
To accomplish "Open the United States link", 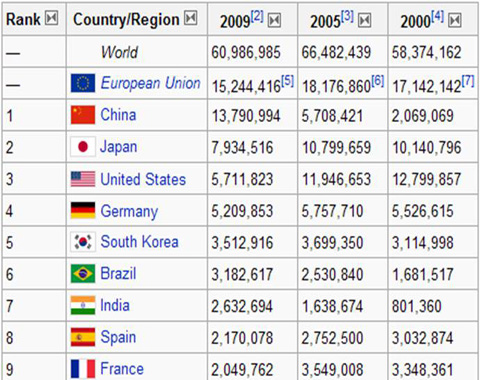I will tap(143, 179).
